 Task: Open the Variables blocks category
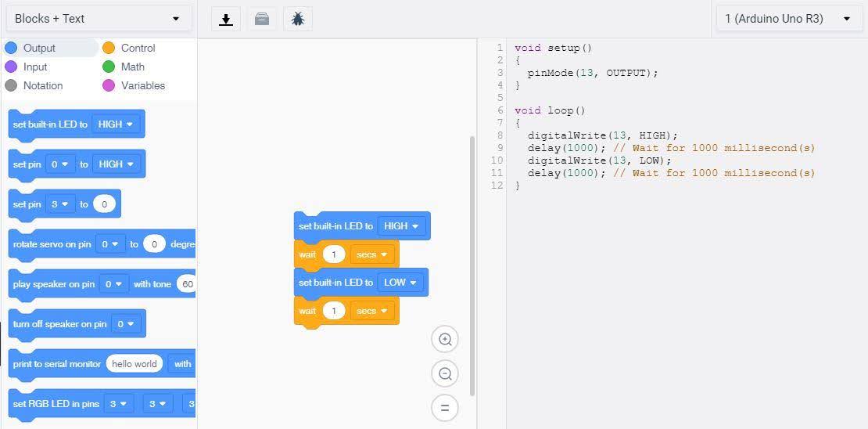(134, 86)
